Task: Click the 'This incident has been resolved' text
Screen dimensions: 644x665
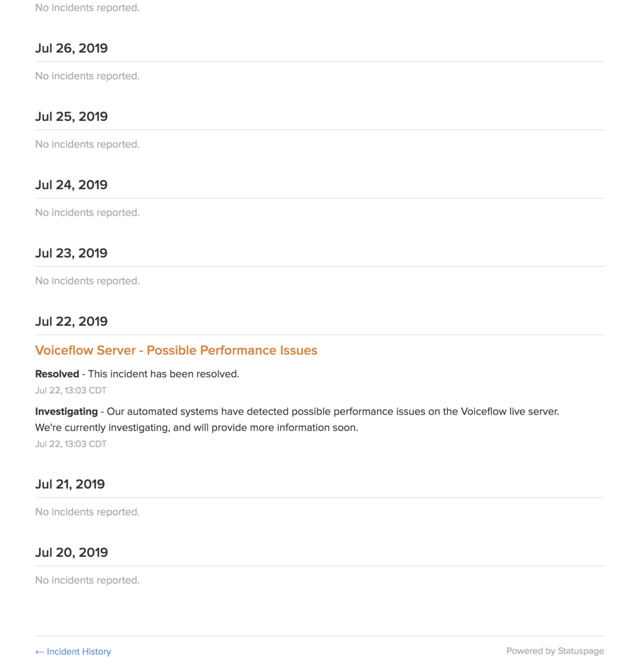Action: (x=164, y=374)
